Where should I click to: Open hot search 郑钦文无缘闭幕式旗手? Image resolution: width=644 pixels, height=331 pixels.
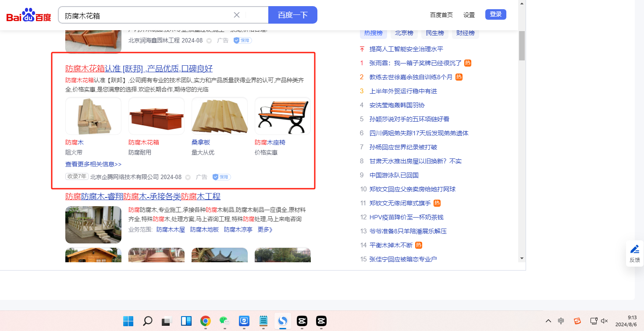[400, 203]
